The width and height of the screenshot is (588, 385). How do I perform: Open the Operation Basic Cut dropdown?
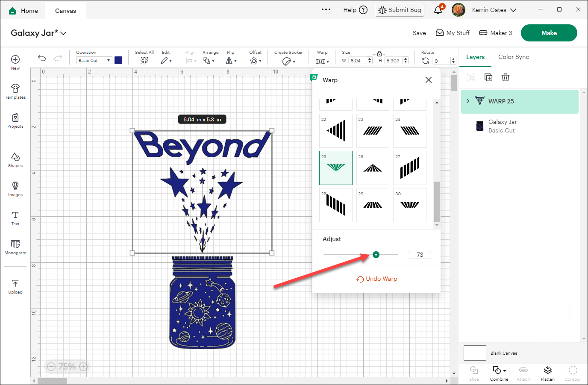point(94,61)
